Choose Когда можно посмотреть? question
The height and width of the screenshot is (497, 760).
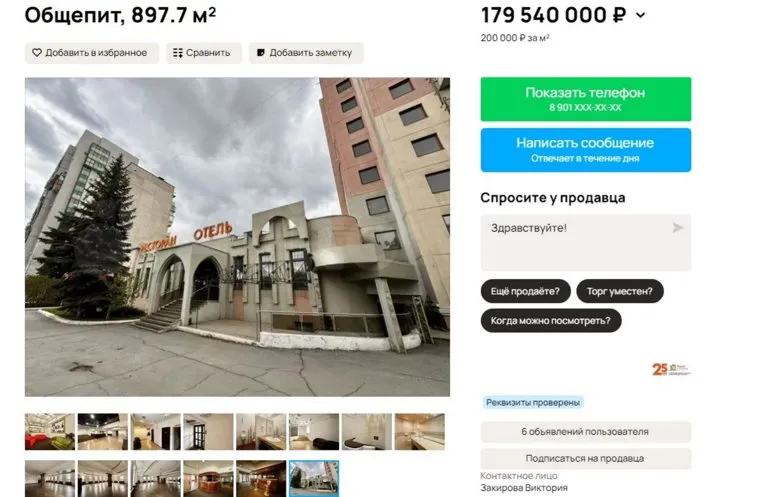(x=551, y=321)
